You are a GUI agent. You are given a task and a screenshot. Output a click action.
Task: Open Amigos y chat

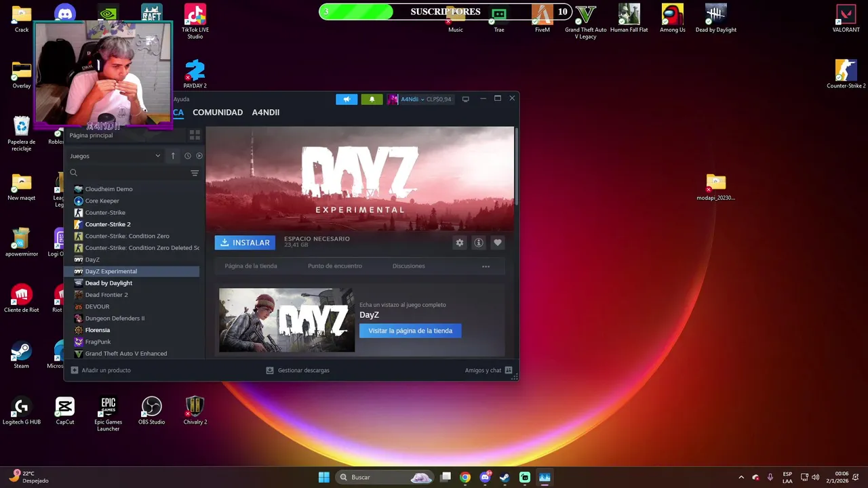[x=489, y=370]
